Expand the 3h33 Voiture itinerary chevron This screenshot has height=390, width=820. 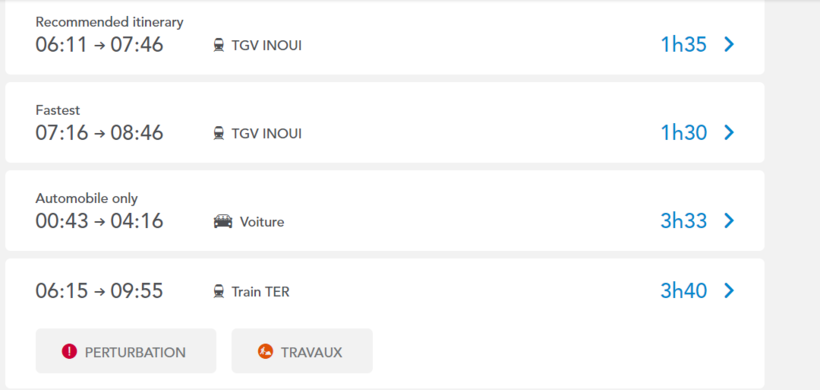(x=729, y=221)
